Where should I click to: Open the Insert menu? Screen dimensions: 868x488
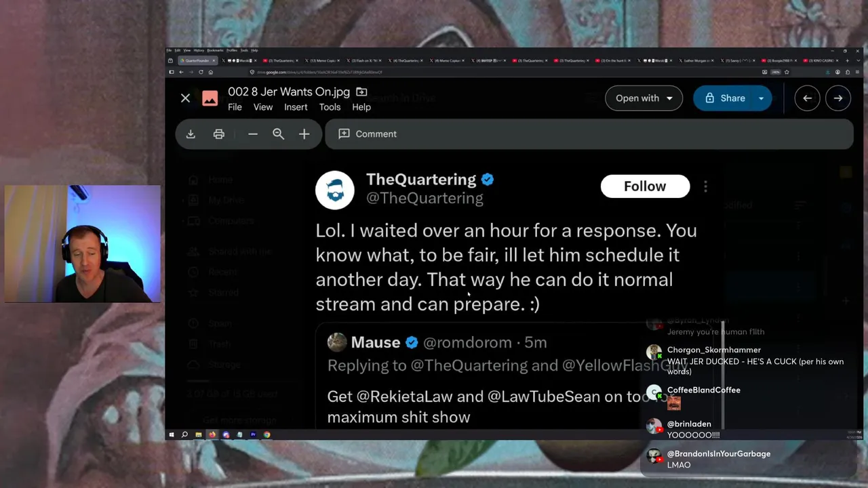tap(296, 107)
